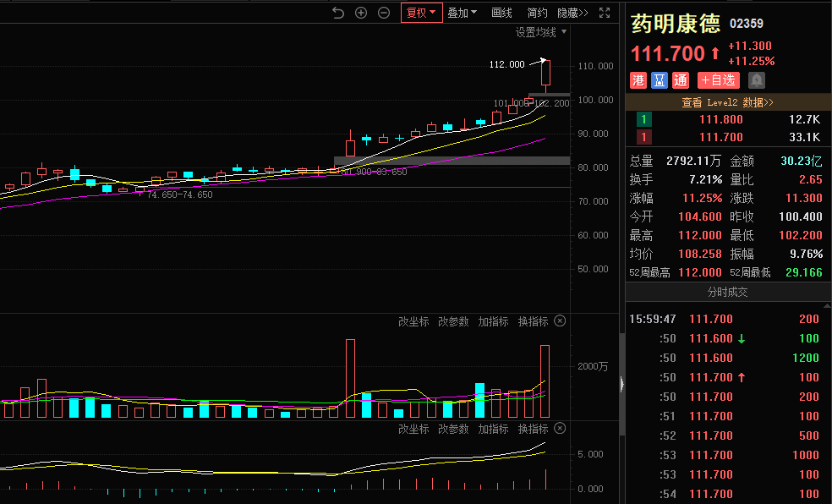
Task: Enter fullscreen with the expand icon
Action: coord(605,13)
